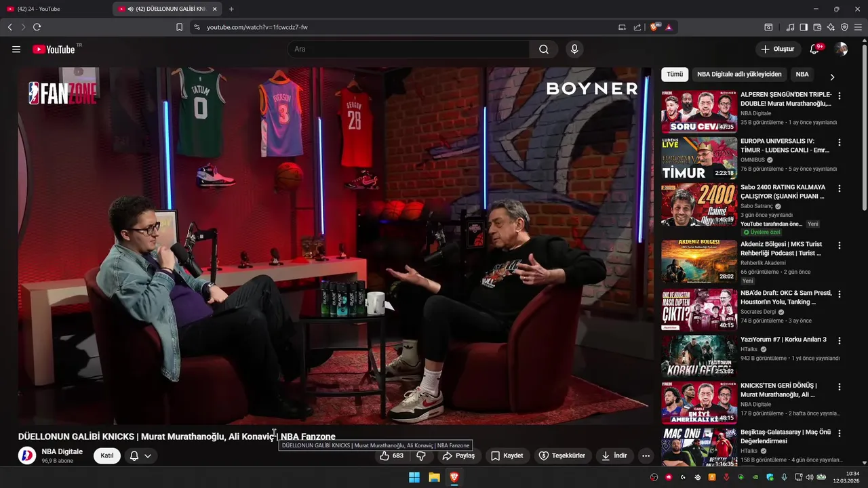Image resolution: width=868 pixels, height=488 pixels.
Task: Run search with the magnifier button
Action: 544,49
